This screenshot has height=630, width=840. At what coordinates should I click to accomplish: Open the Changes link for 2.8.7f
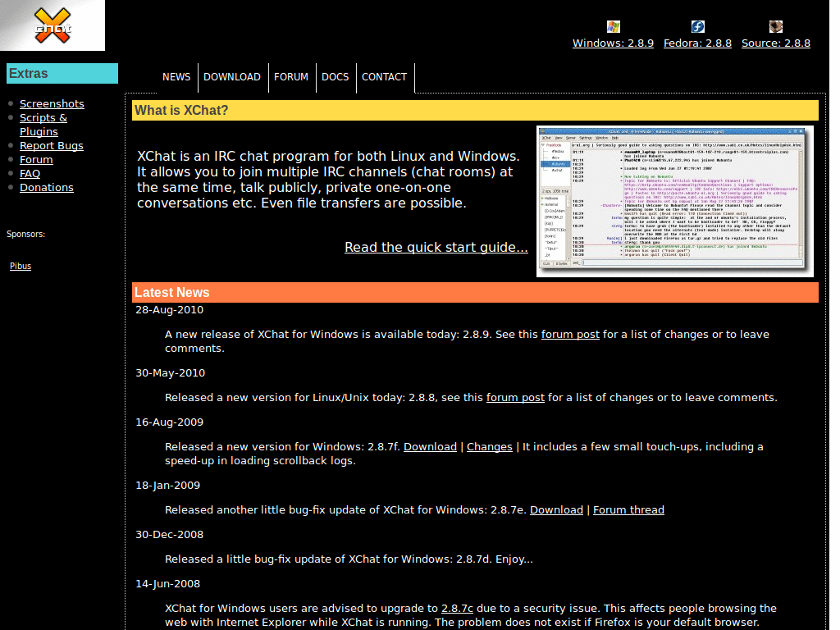(490, 447)
